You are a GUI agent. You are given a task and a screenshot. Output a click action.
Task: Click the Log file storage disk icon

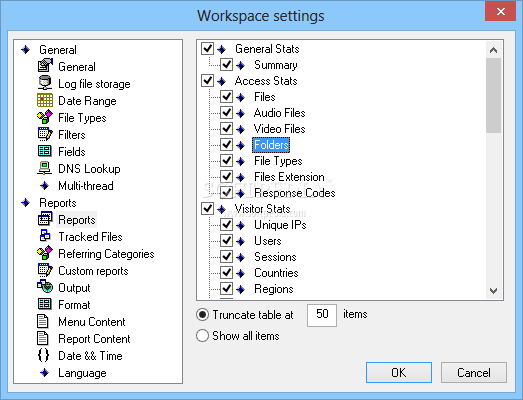(x=45, y=83)
